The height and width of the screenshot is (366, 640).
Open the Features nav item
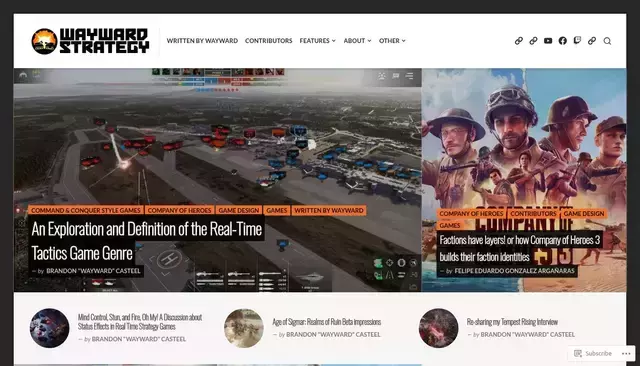[x=314, y=41]
